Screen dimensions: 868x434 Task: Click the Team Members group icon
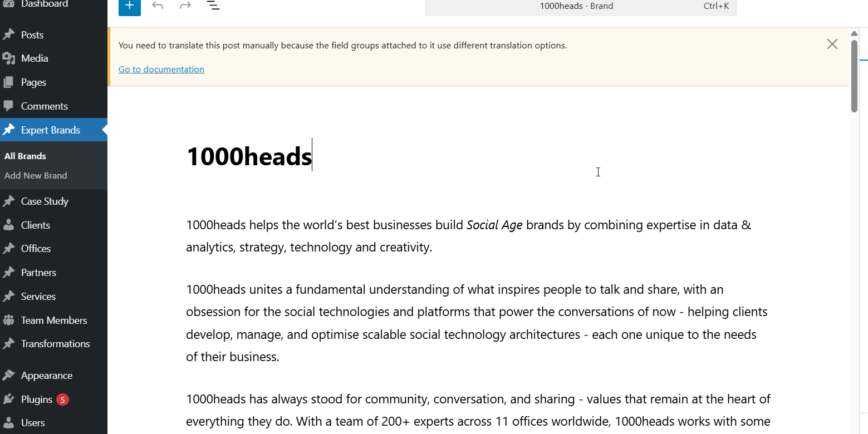(8, 320)
